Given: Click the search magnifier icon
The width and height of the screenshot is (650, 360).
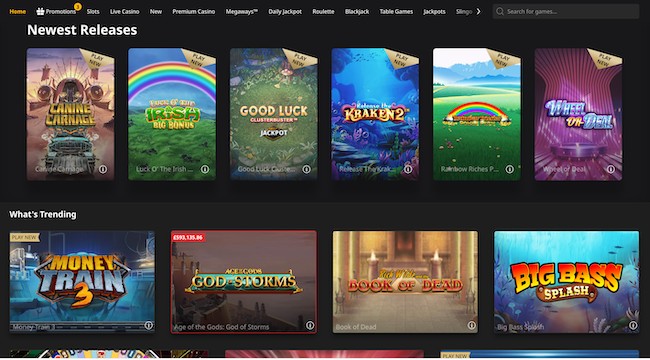Looking at the screenshot, I should 500,12.
